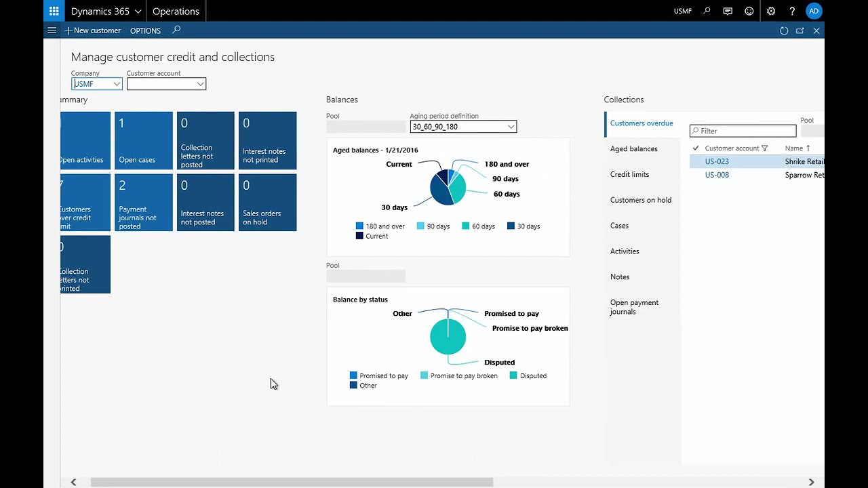Viewport: 868px width, 488px height.
Task: Click the scroll left arrow at the bottom
Action: [x=73, y=482]
